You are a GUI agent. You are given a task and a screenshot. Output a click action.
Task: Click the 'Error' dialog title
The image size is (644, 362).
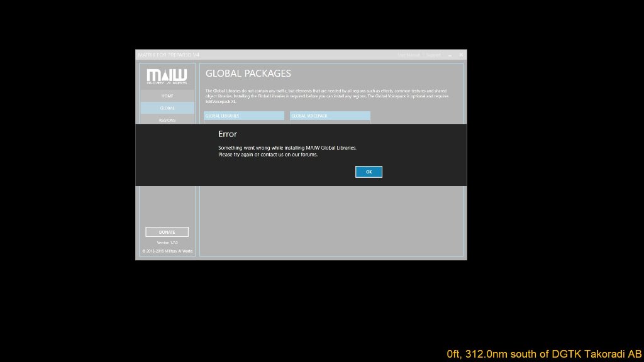click(x=228, y=134)
